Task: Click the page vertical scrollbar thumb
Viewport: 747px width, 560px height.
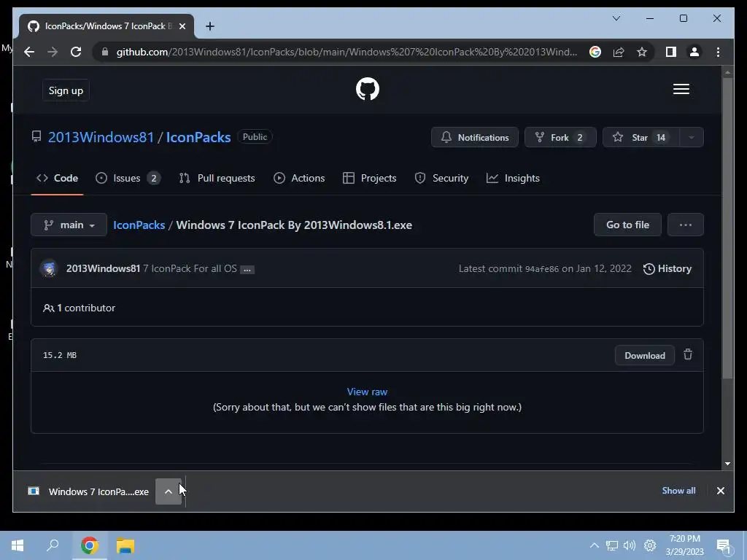Action: click(x=727, y=227)
